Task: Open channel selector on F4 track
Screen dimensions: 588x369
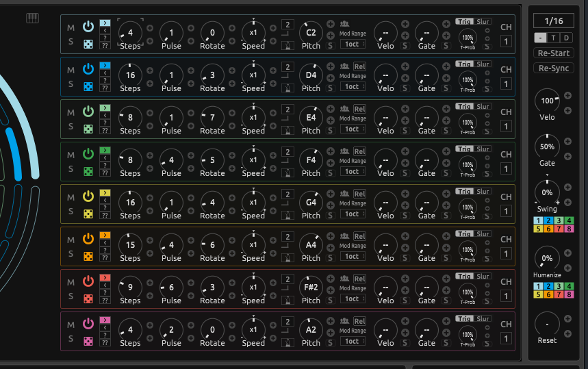Action: [506, 169]
